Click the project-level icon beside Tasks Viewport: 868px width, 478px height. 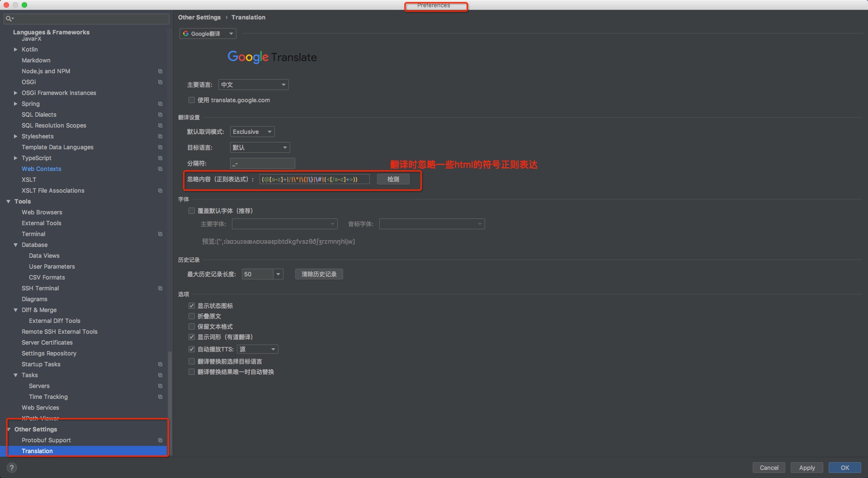(x=160, y=375)
